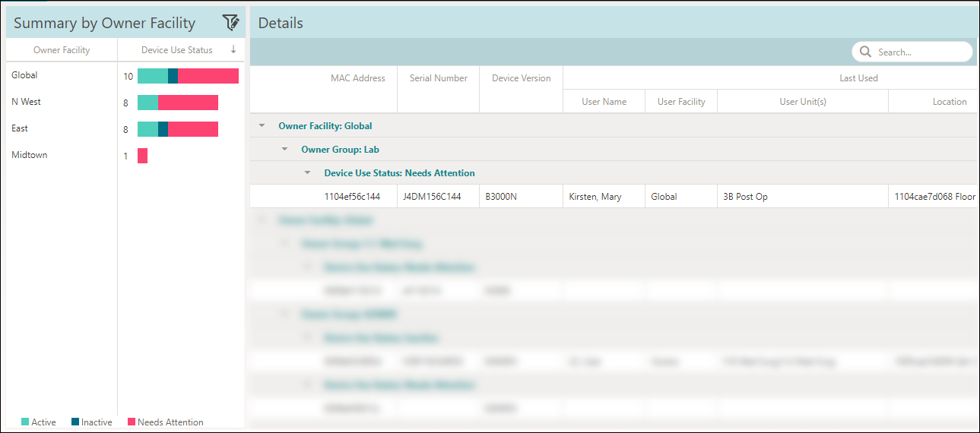This screenshot has width=980, height=433.
Task: Toggle Needs Attention legend swatch
Action: (x=131, y=422)
